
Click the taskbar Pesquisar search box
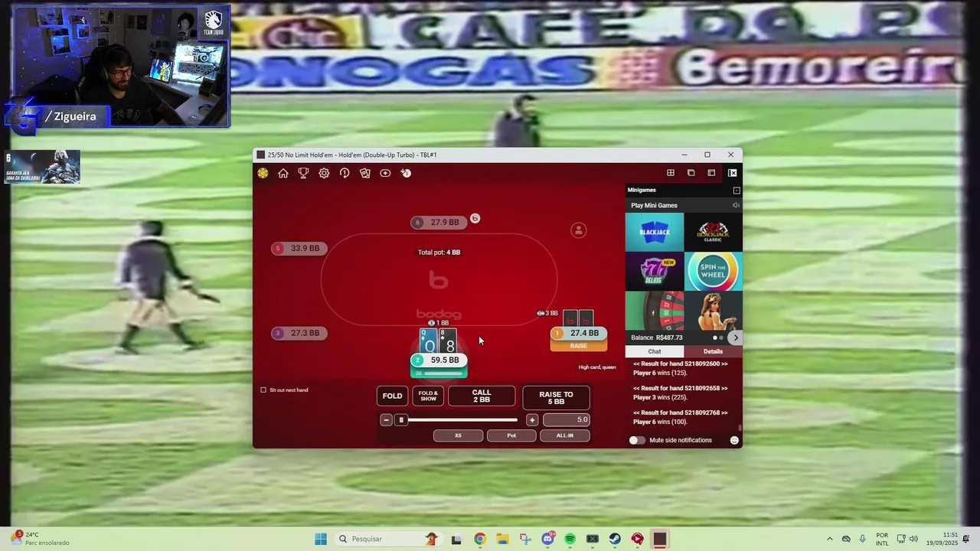[x=387, y=539]
